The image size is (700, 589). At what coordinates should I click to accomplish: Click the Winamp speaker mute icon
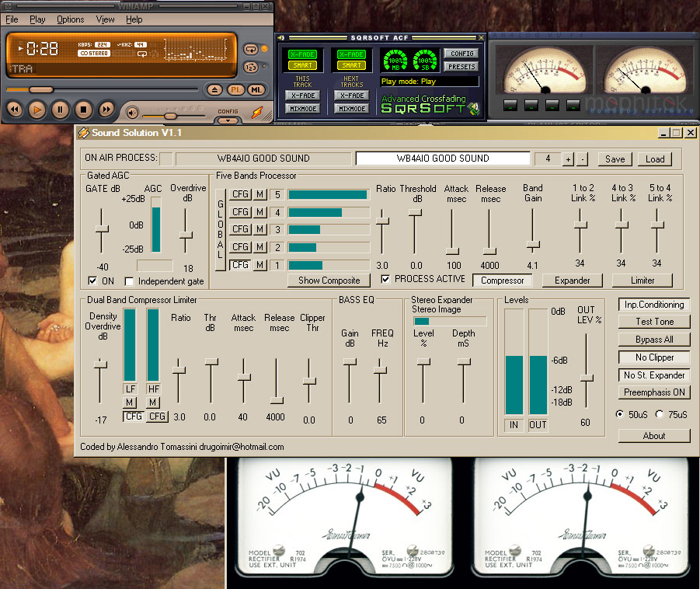(x=132, y=113)
